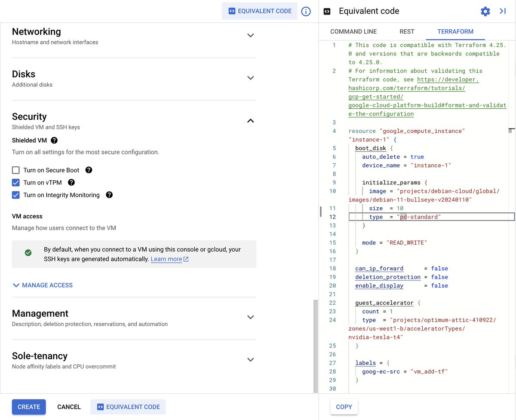
Task: Select the Terraform tab
Action: [x=455, y=31]
